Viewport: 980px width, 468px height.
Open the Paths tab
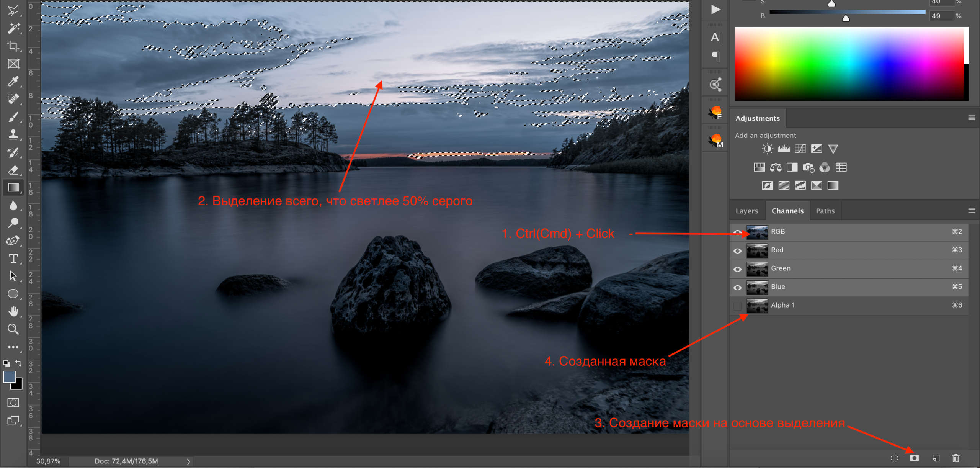pos(825,211)
